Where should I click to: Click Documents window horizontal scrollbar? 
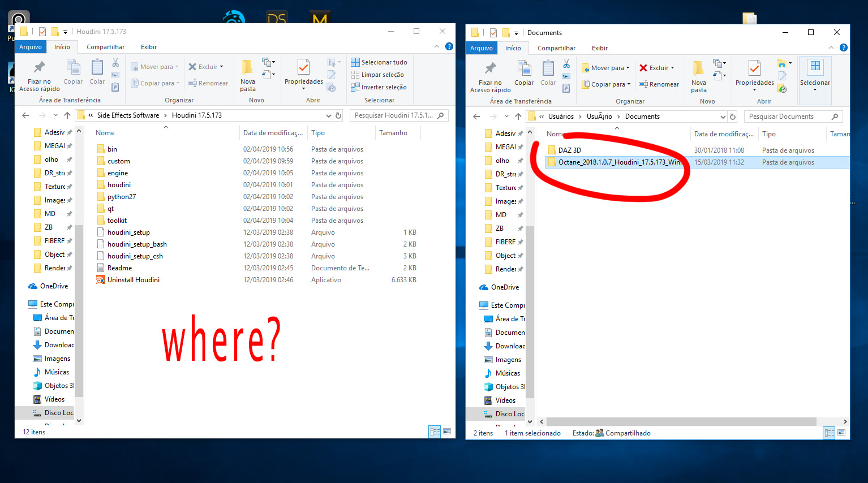click(x=681, y=421)
